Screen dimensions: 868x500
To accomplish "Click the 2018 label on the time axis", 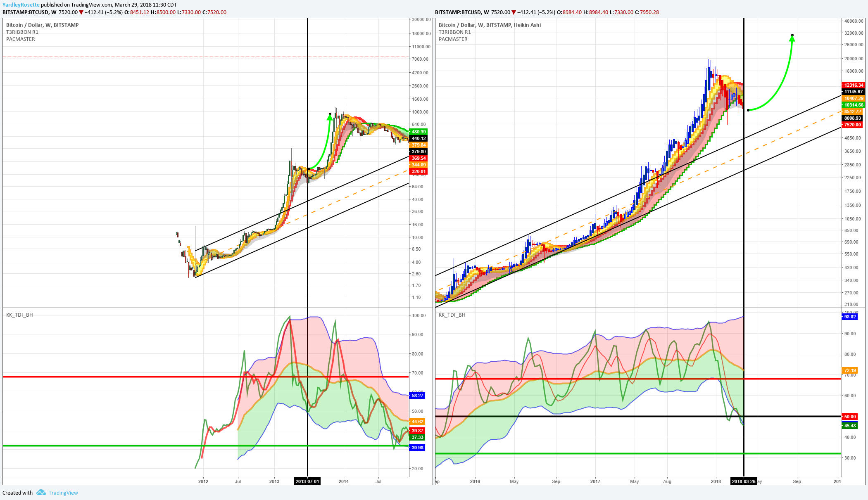I will (x=716, y=481).
